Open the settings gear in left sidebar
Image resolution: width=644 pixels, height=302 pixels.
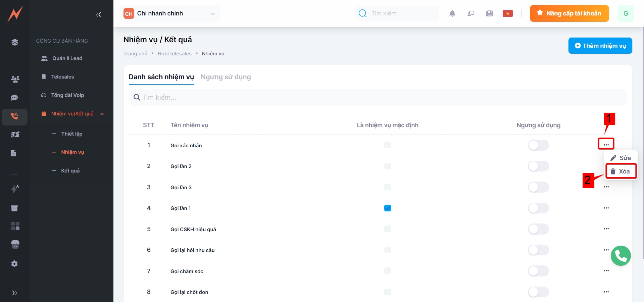[14, 264]
